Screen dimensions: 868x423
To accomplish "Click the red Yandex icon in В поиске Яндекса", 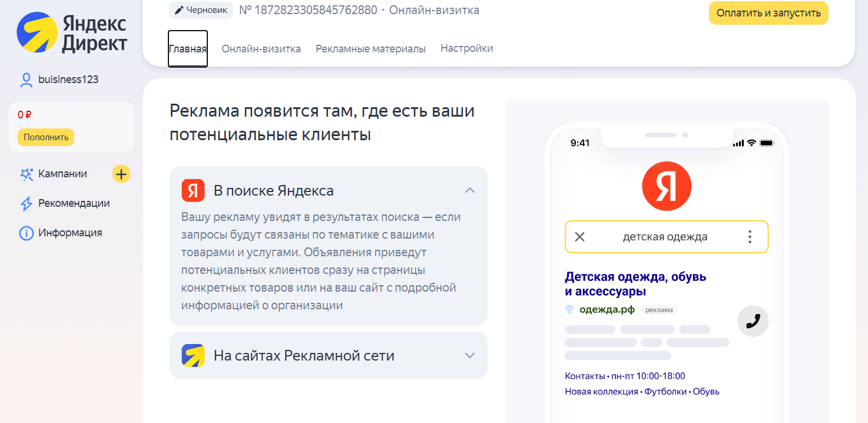I will click(x=193, y=190).
